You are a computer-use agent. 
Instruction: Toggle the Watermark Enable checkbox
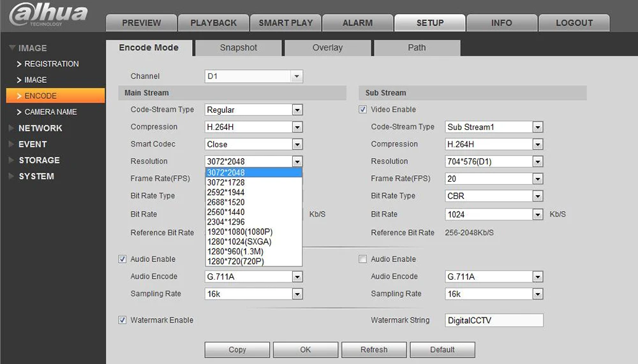tap(122, 320)
